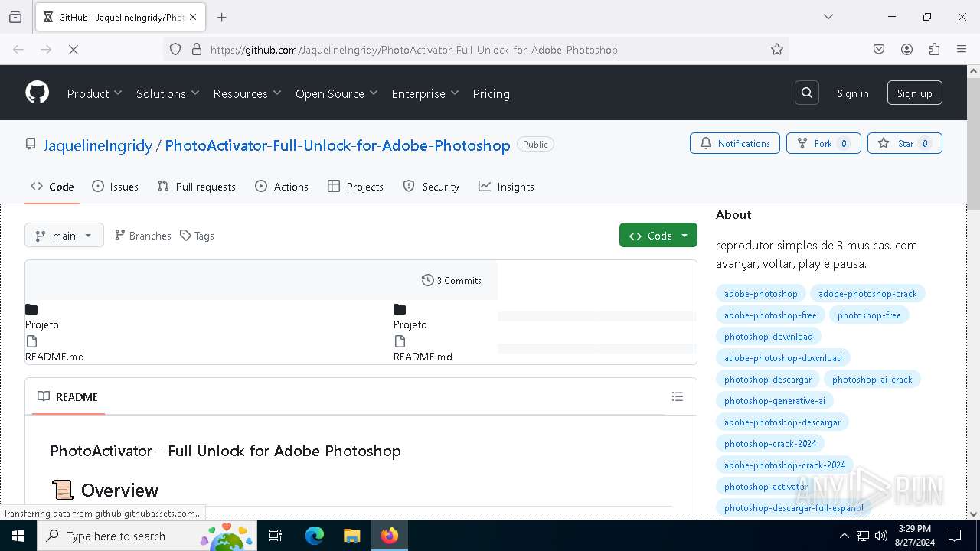Open the volume control in tray

click(881, 536)
